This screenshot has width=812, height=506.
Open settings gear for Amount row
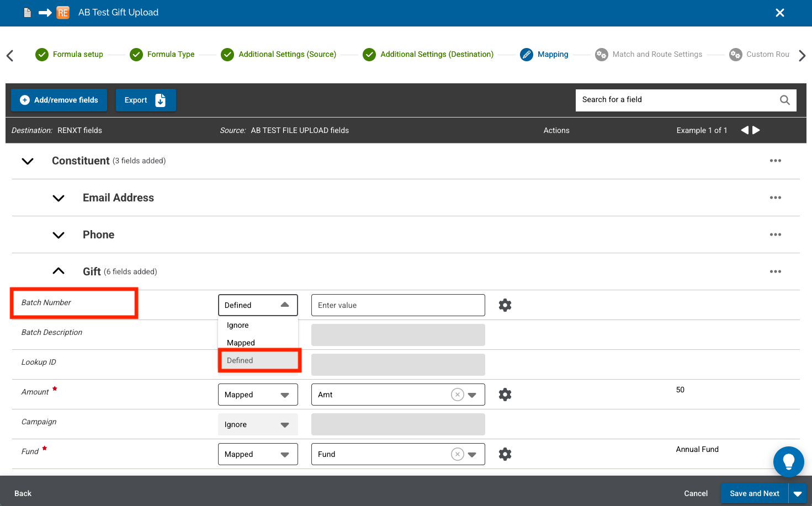tap(505, 395)
